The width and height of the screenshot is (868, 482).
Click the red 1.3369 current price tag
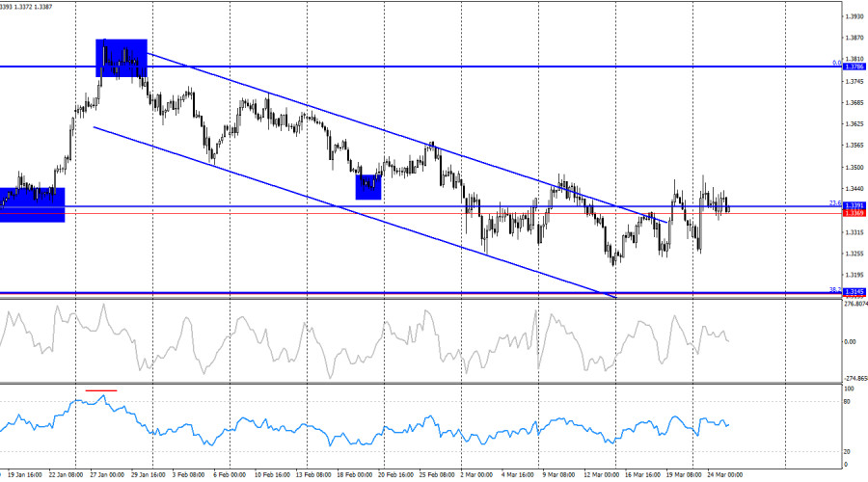854,213
